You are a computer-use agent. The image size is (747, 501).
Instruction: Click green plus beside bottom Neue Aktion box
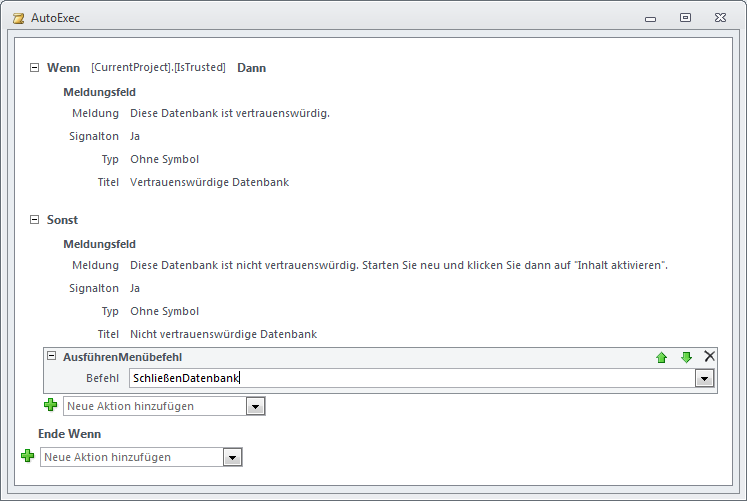[28, 456]
